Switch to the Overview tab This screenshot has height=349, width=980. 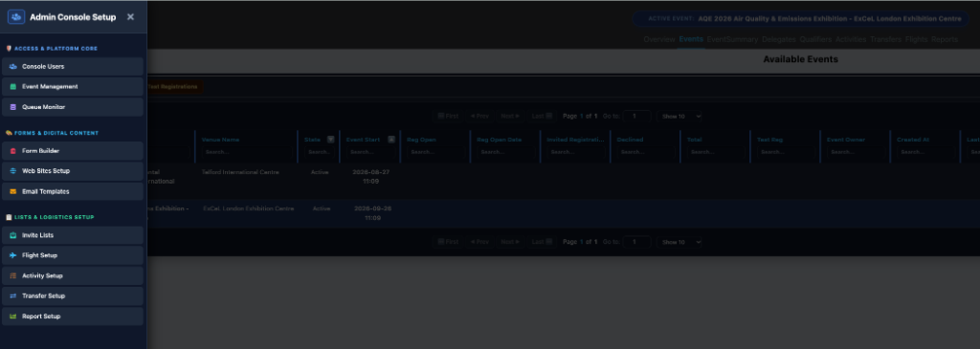coord(659,39)
